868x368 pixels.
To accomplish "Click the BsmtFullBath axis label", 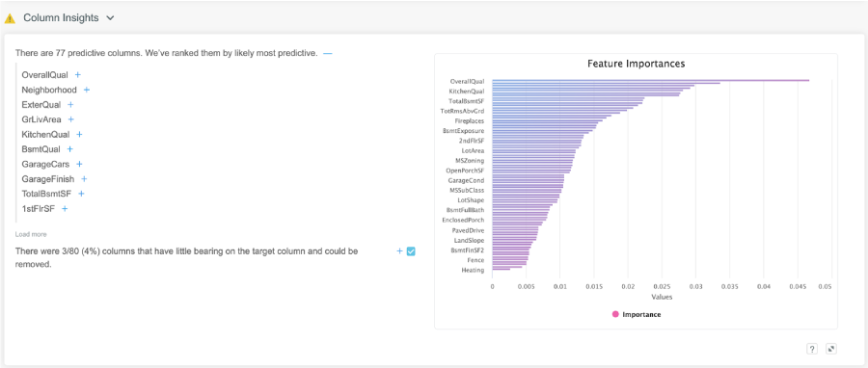I will 465,210.
